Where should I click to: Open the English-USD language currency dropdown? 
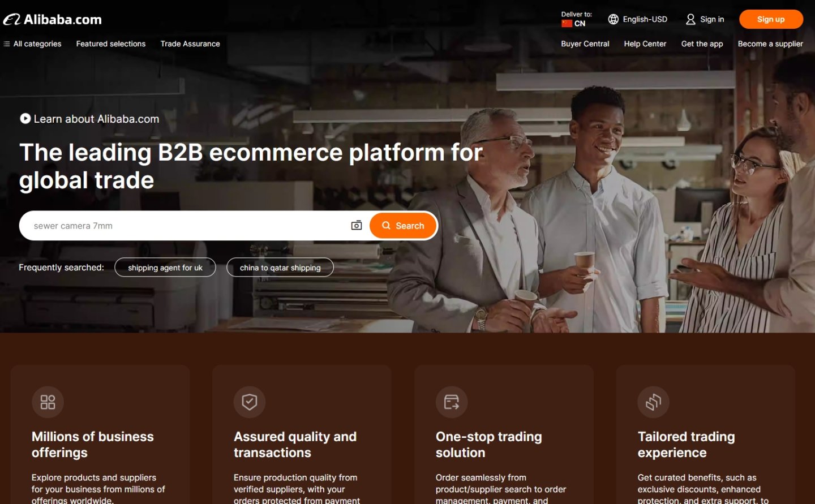[638, 19]
